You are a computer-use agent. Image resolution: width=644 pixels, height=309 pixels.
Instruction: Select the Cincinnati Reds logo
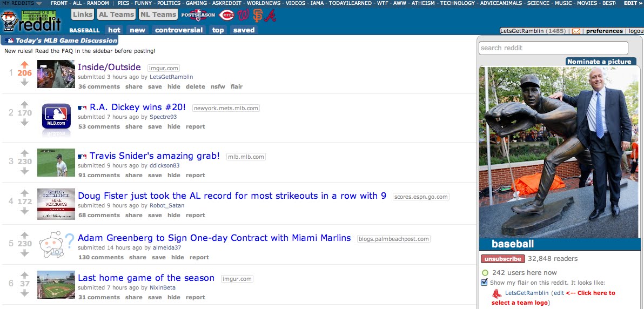click(226, 15)
